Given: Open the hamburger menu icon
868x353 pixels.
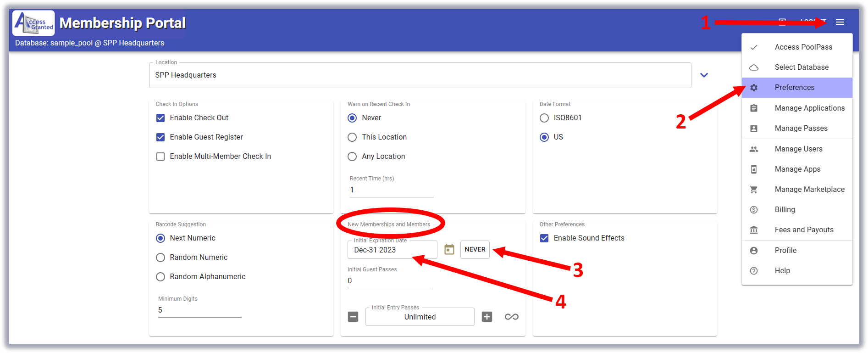Looking at the screenshot, I should coord(840,22).
